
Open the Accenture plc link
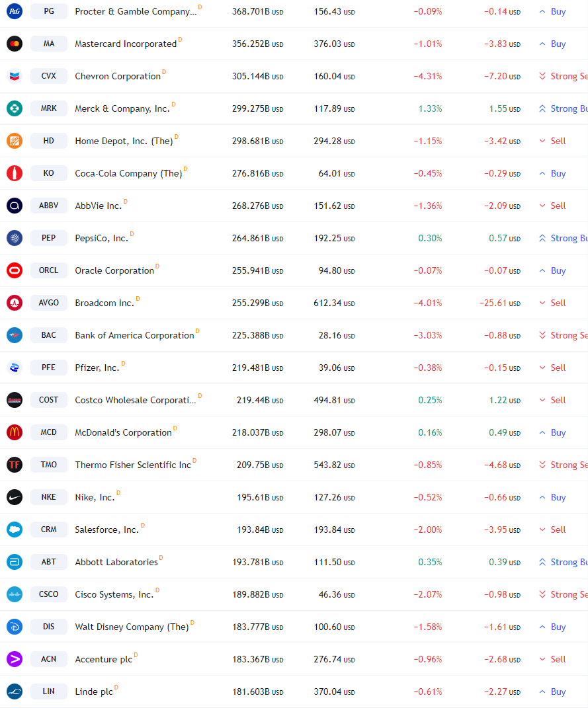point(104,659)
